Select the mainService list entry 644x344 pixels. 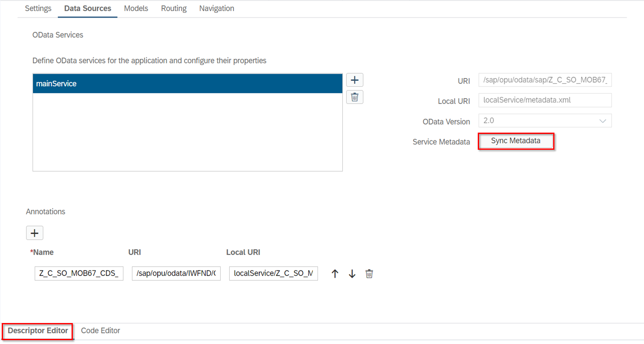[x=188, y=84]
